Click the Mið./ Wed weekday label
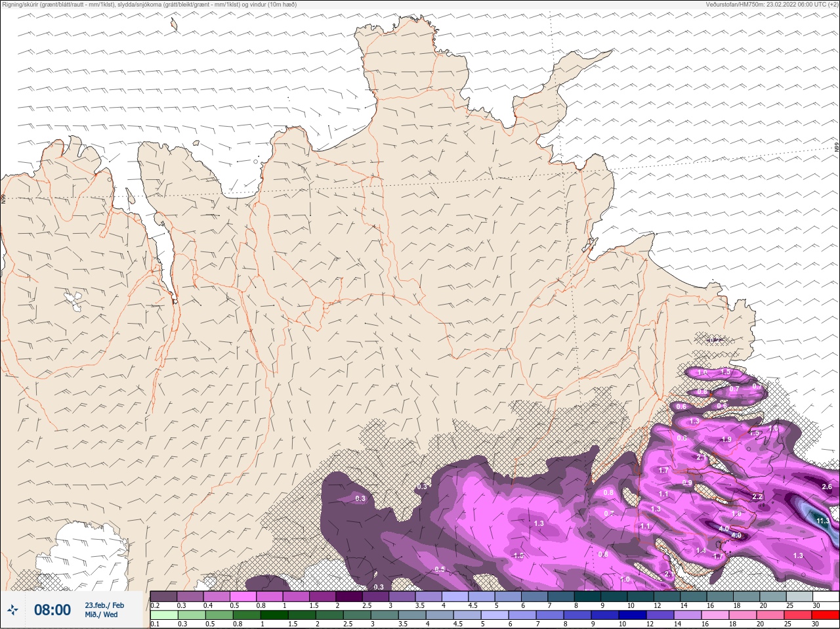 coord(101,615)
